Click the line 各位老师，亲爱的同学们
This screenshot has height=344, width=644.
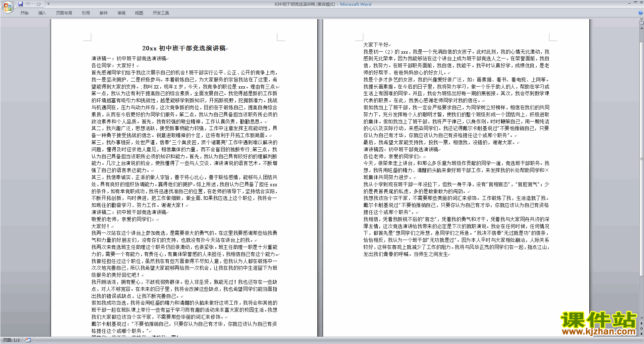[392, 156]
